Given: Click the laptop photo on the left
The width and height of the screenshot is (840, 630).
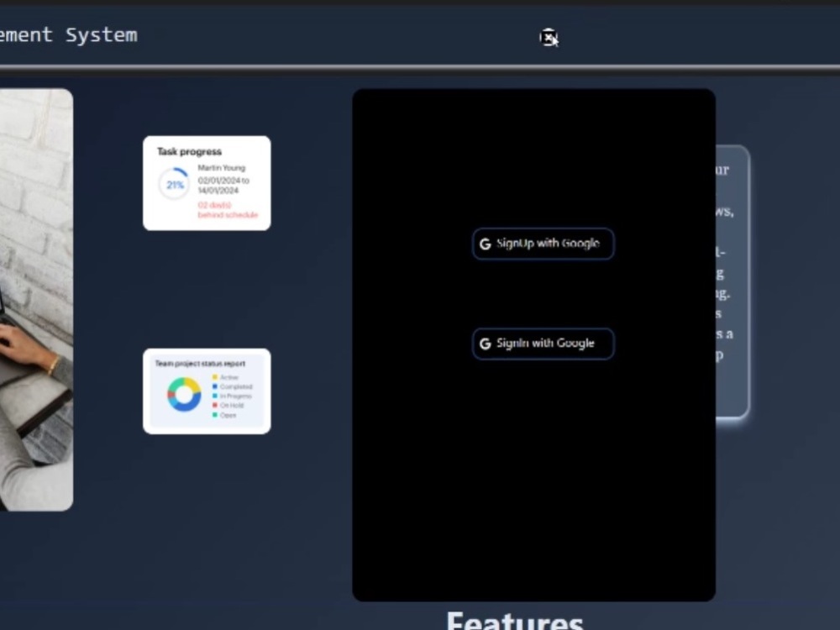Looking at the screenshot, I should click(x=36, y=300).
